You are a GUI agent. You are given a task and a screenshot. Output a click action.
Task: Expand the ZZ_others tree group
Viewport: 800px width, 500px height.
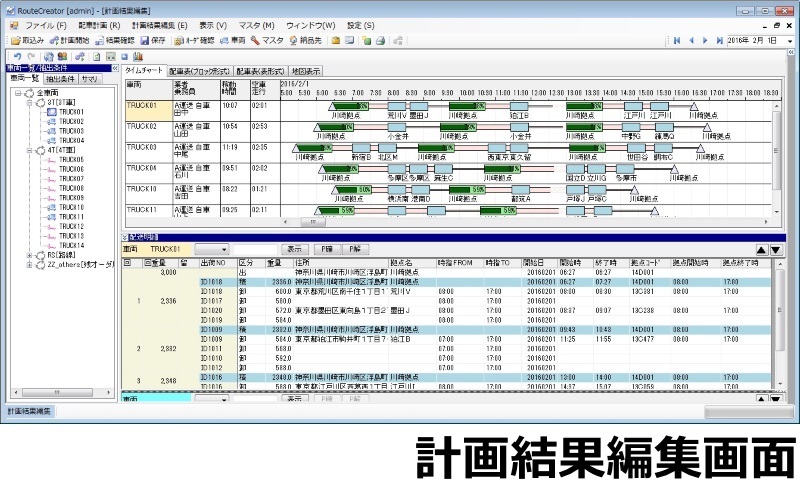click(x=30, y=265)
